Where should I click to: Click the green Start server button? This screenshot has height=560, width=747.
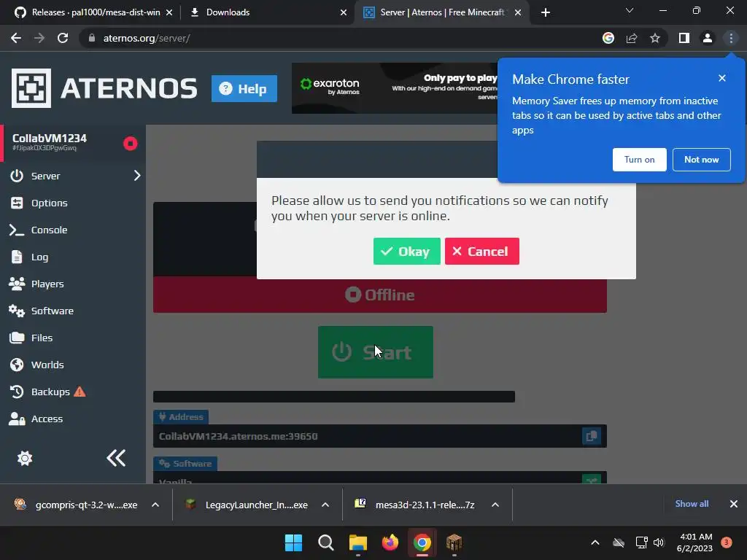376,352
